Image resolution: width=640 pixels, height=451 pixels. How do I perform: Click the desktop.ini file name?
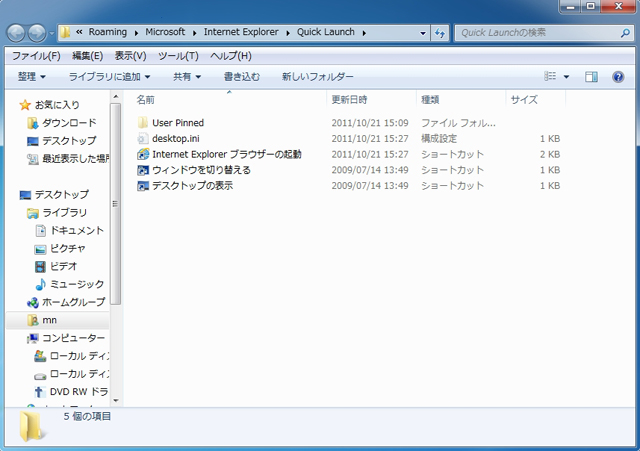pyautogui.click(x=176, y=139)
